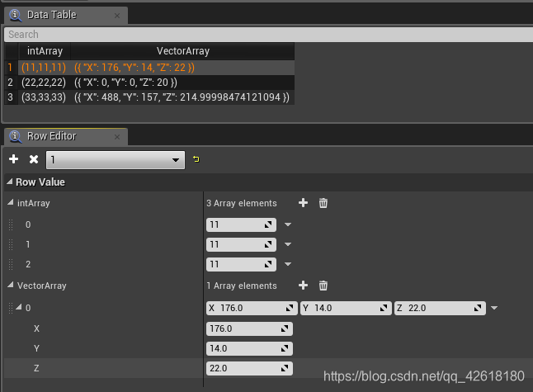Select table row 1 by its number
This screenshot has width=533, height=392.
(x=10, y=68)
